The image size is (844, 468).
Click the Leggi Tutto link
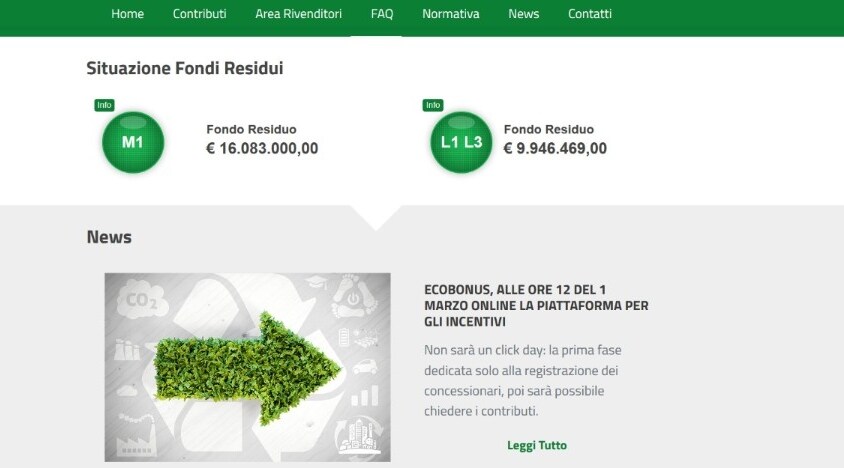536,445
